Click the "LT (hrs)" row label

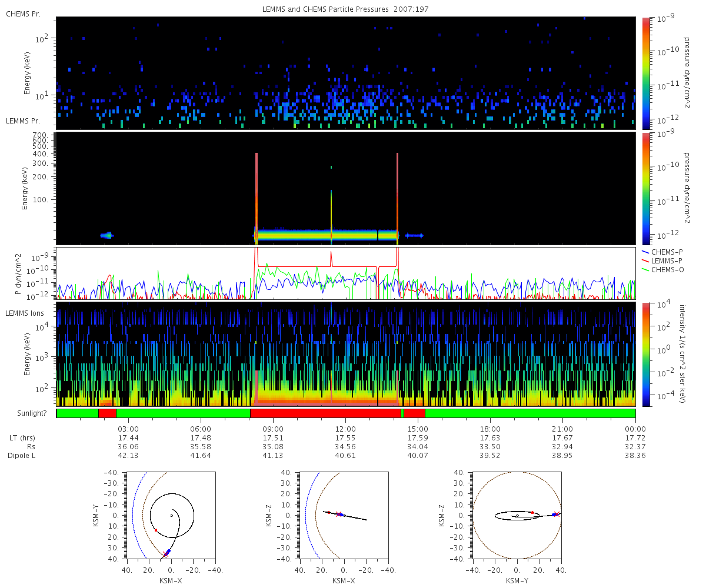21,438
